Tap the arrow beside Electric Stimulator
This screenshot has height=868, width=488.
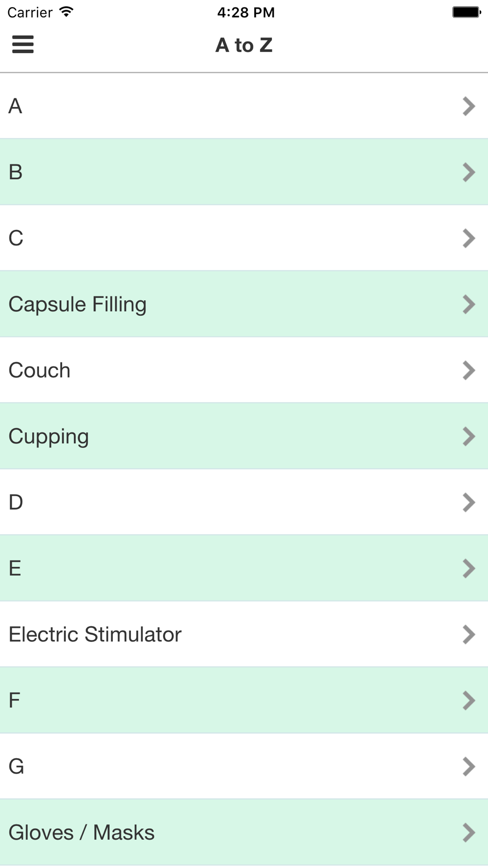[x=468, y=634]
